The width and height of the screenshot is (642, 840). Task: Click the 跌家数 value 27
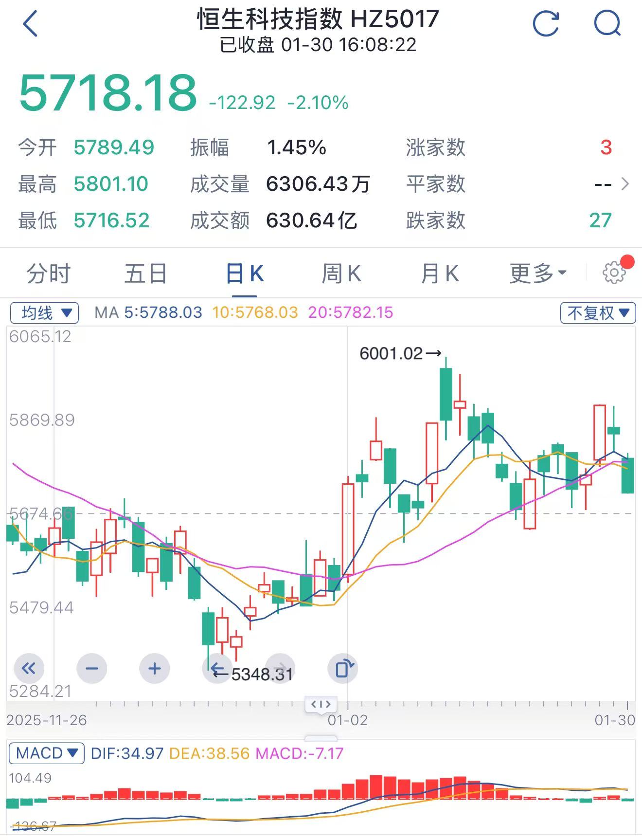coord(600,220)
